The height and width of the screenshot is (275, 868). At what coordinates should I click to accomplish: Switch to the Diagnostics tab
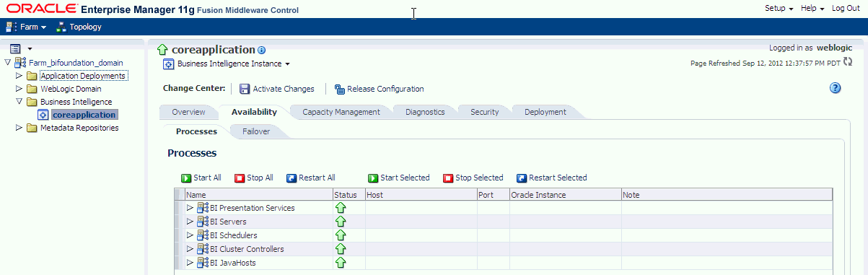click(x=425, y=112)
